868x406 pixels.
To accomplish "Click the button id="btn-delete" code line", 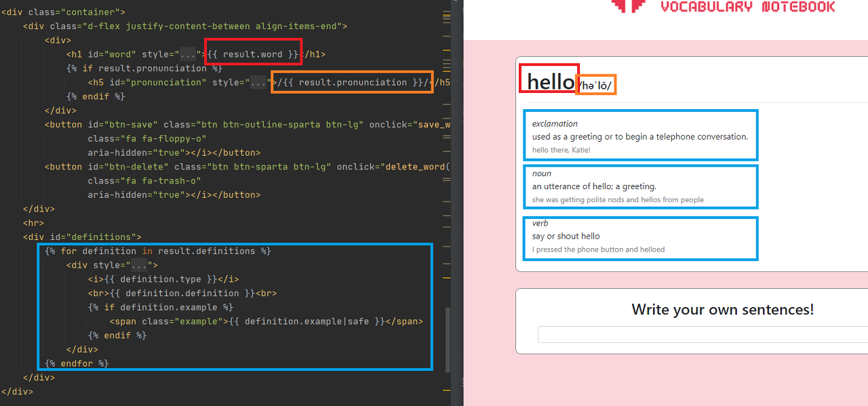I will coord(248,167).
